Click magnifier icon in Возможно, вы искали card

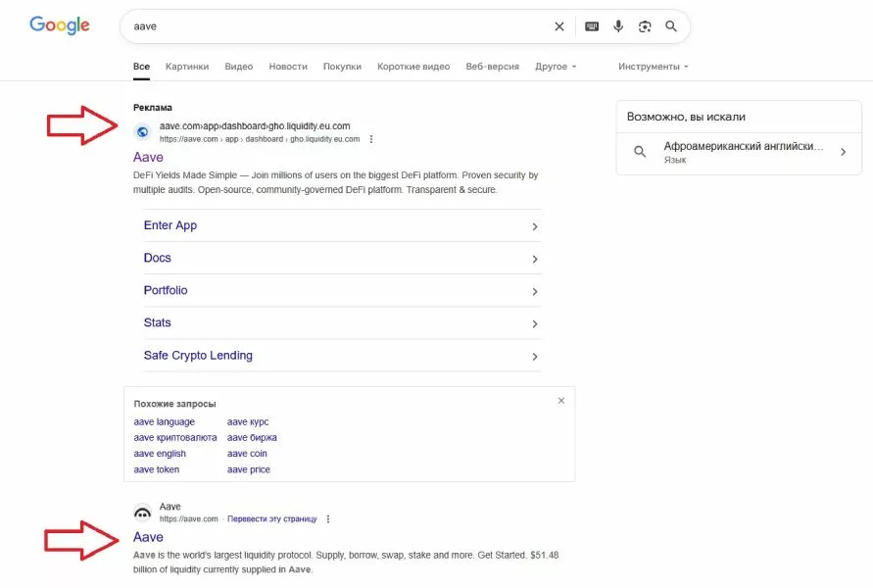point(640,152)
